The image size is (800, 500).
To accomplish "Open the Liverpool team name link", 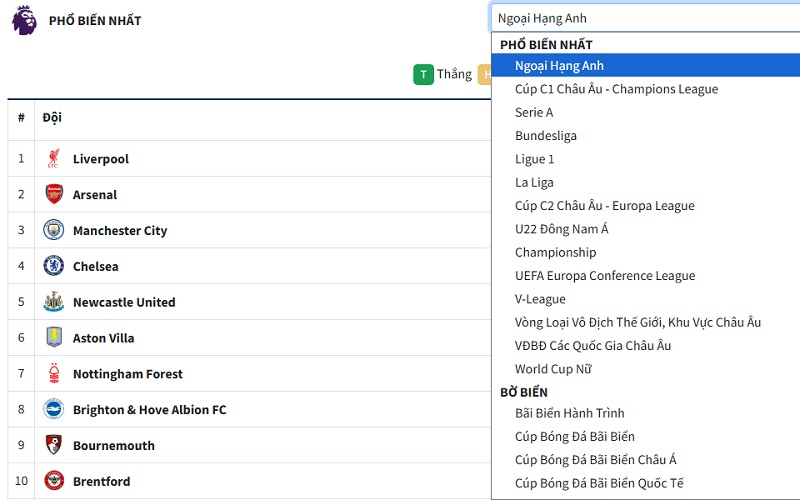I will click(101, 159).
